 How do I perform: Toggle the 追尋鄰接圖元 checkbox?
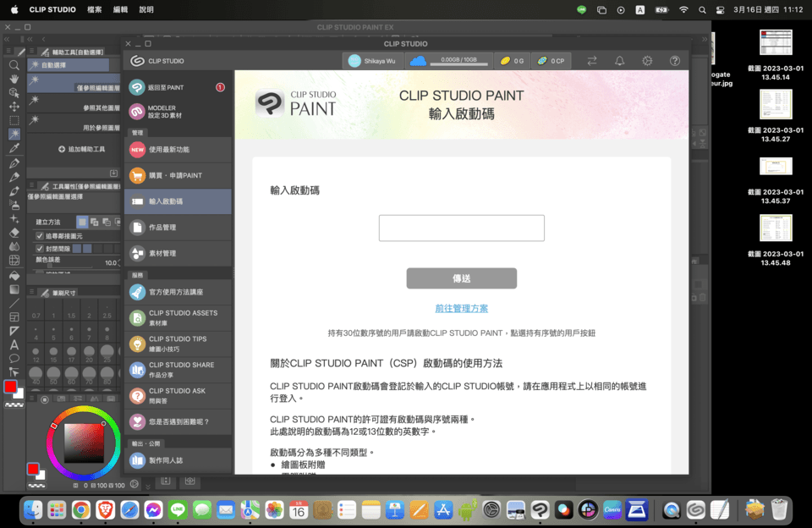click(40, 236)
